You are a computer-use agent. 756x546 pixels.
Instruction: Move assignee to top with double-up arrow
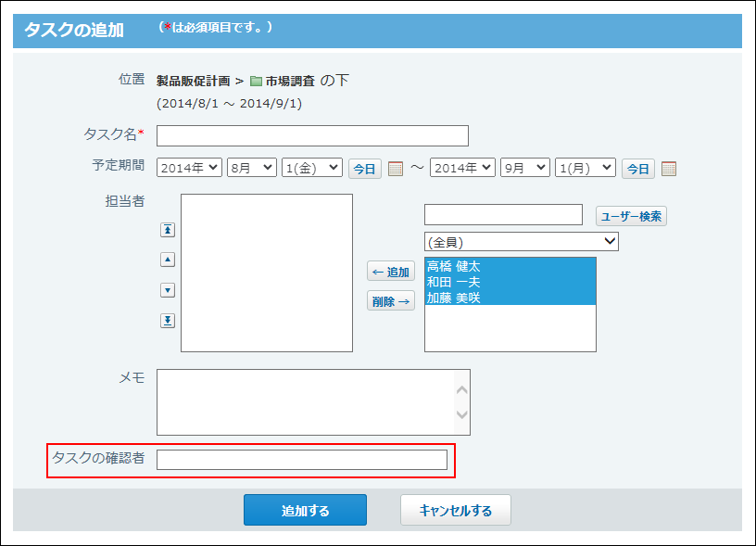click(x=168, y=230)
